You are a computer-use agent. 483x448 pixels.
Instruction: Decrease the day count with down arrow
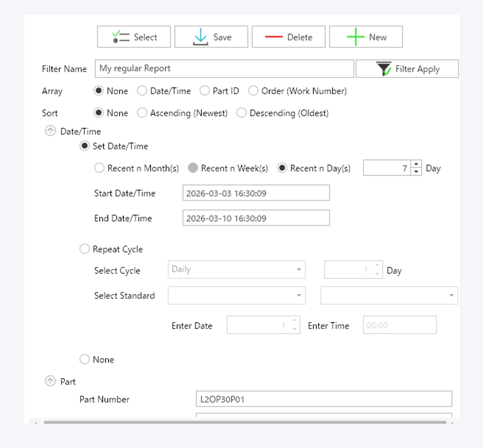click(416, 172)
